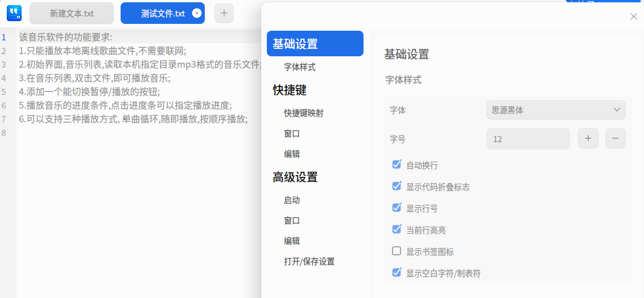
Task: Click the text editor app logo icon
Action: [x=14, y=13]
